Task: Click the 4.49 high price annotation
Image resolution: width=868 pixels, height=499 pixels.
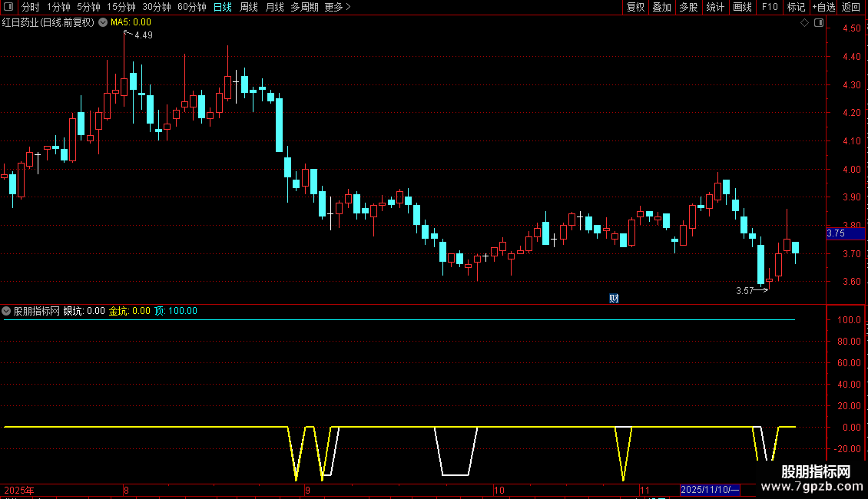Action: 144,35
